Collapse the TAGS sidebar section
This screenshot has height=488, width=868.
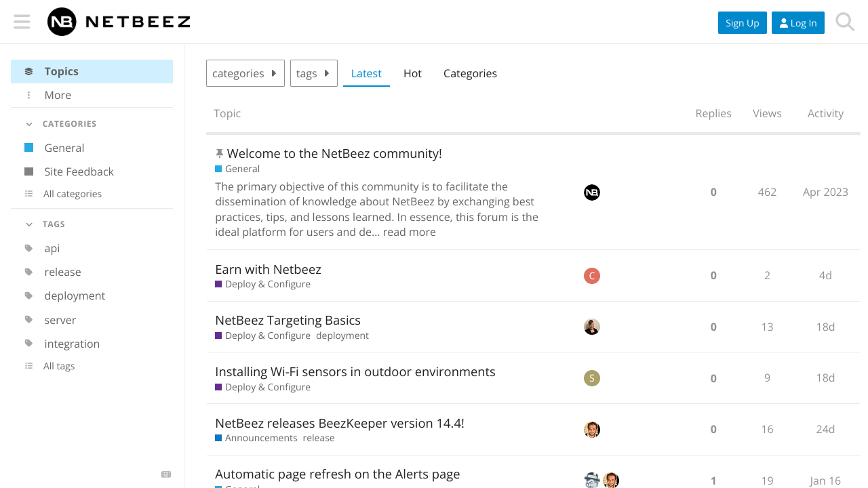(45, 224)
